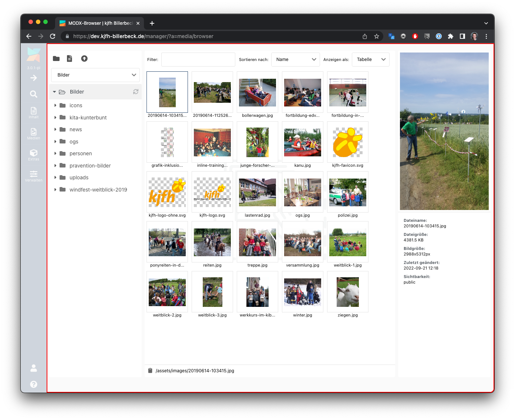Open the Bilder media source dropdown

pos(95,75)
